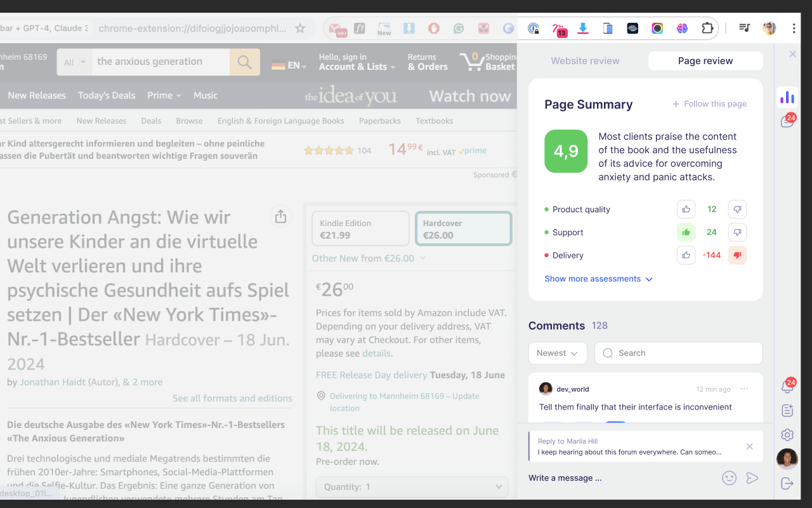Image resolution: width=812 pixels, height=508 pixels.
Task: Click the share icon on the product page
Action: (x=280, y=217)
